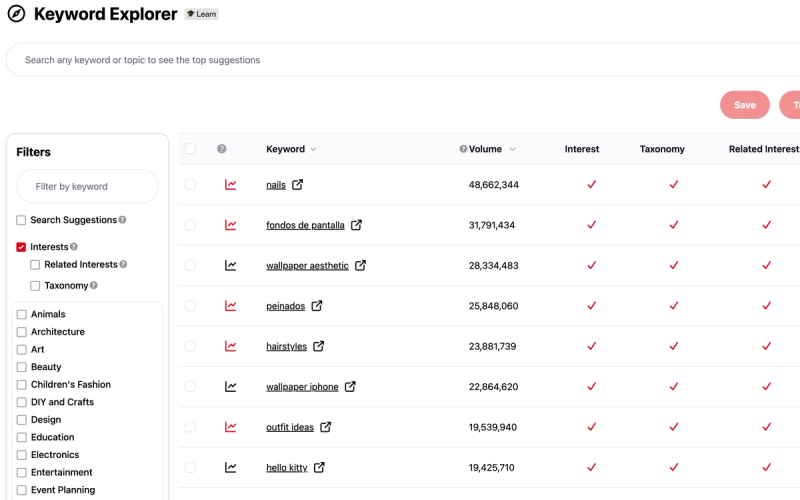Viewport: 800px width, 500px height.
Task: Open the peinados keyword link
Action: click(x=286, y=306)
